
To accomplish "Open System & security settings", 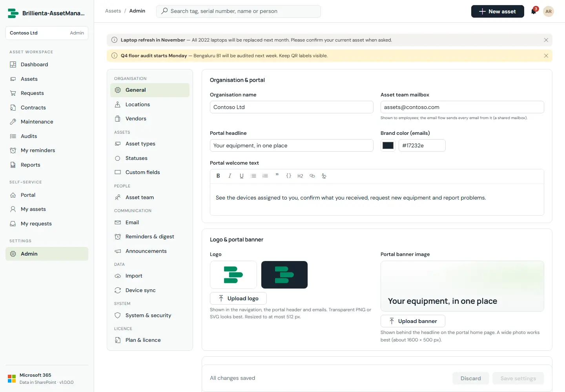I will click(x=150, y=315).
